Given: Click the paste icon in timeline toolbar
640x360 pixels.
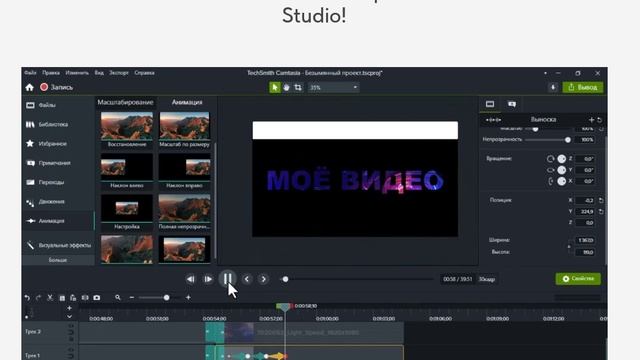Looking at the screenshot, I should point(73,298).
